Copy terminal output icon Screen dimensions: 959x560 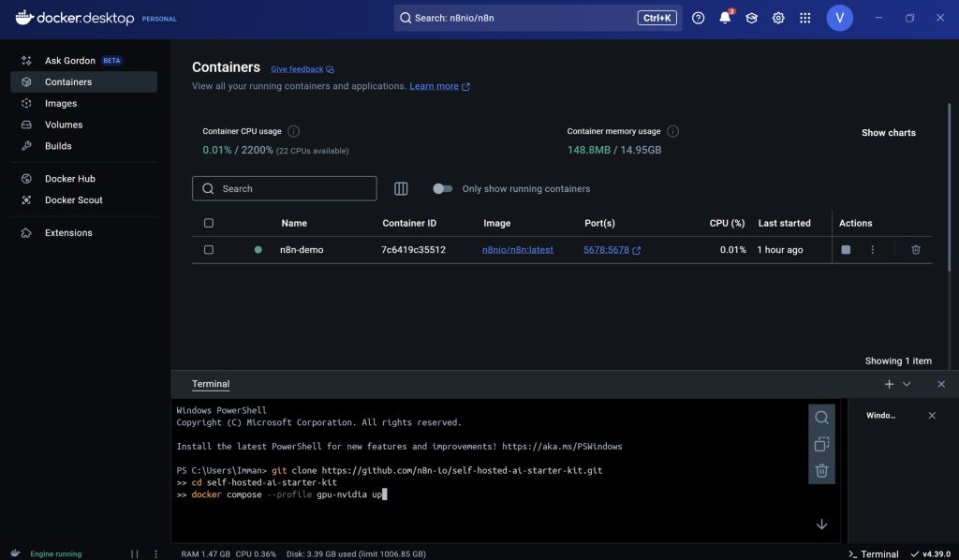(821, 444)
